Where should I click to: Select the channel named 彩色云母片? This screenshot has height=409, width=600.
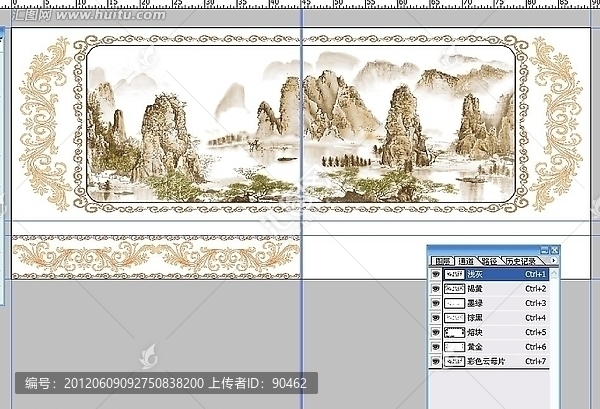point(496,361)
